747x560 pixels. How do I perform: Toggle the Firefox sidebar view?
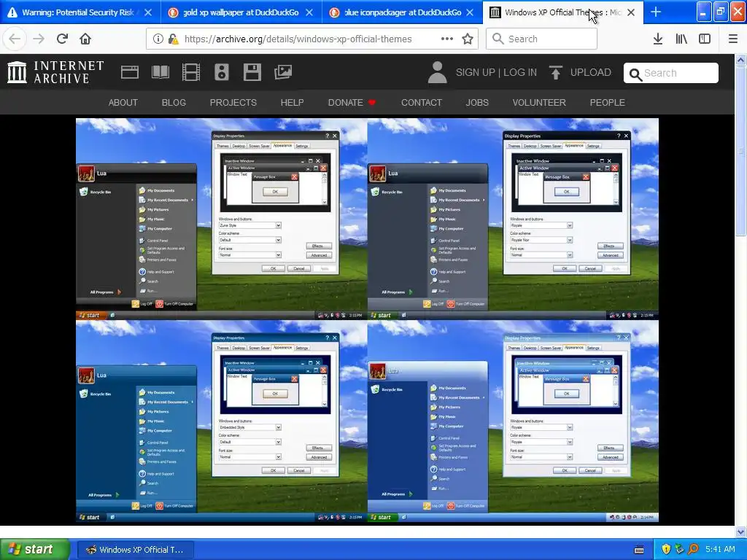click(705, 39)
